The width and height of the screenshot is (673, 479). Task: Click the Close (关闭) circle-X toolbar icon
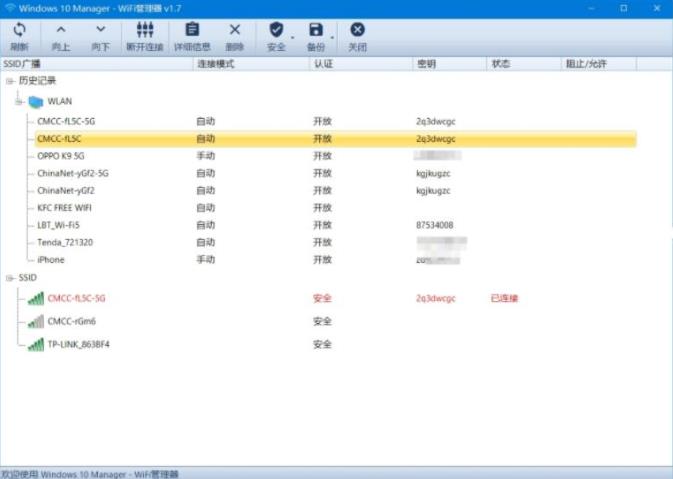pyautogui.click(x=358, y=30)
